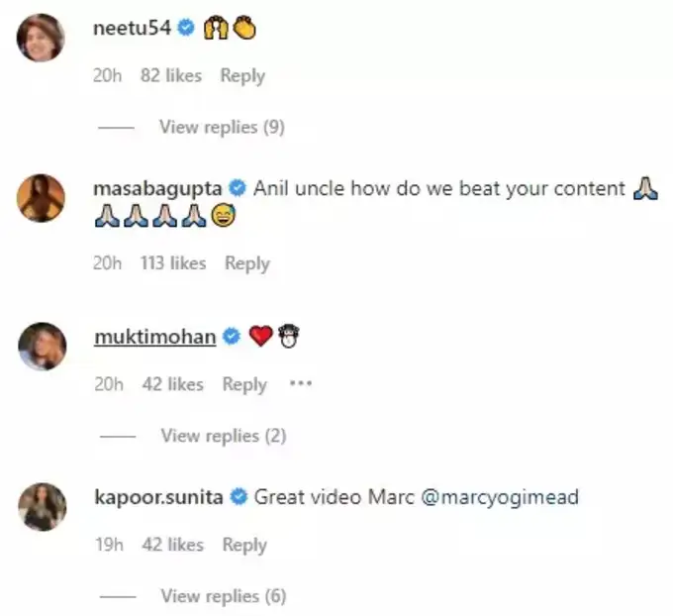Screen dimensions: 673x616
Task: Click kapoor.sunita's avatar photo
Action: (42, 506)
